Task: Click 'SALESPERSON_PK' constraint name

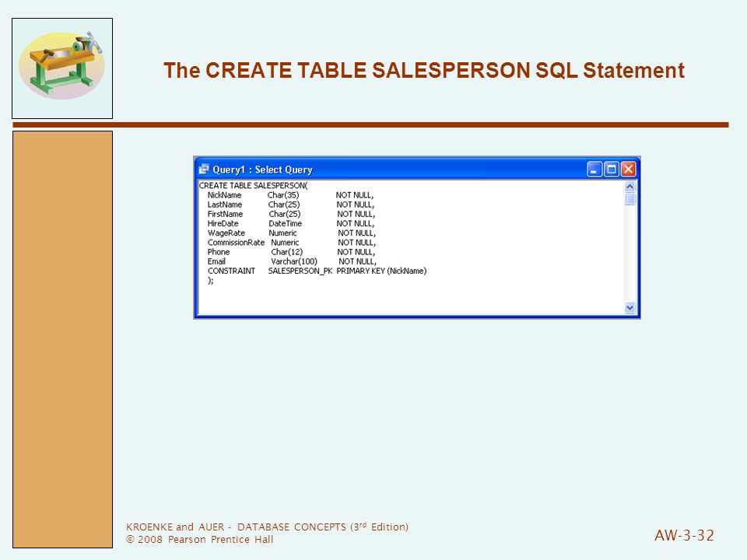Action: click(300, 271)
